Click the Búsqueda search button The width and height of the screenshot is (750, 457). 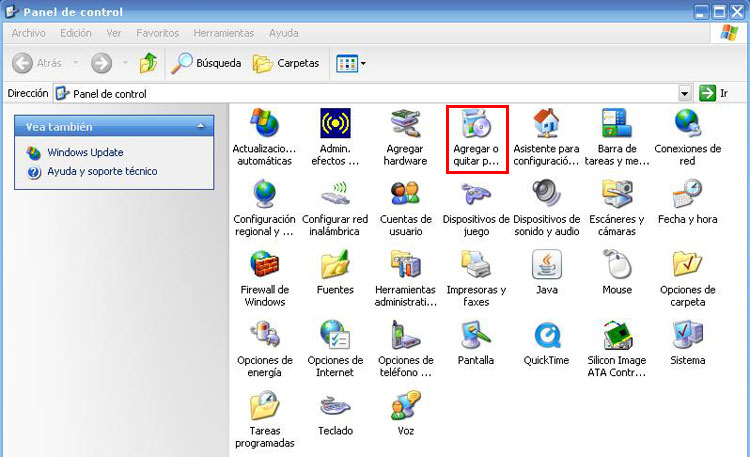(206, 63)
